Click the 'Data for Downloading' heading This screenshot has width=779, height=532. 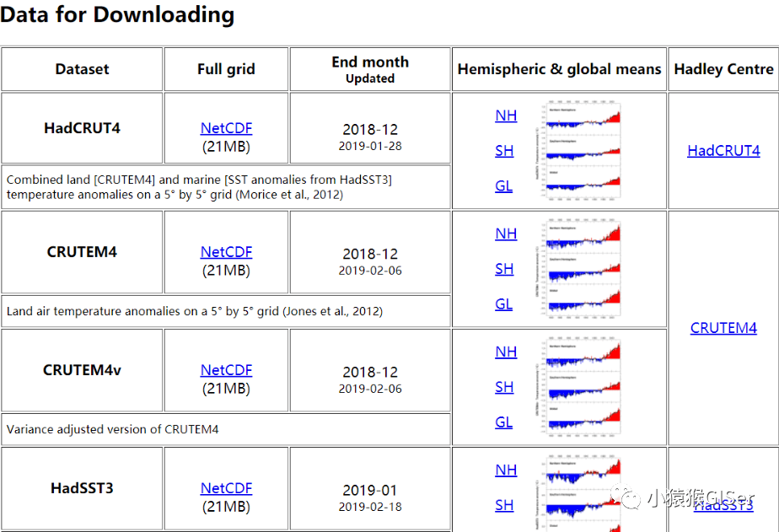click(117, 14)
